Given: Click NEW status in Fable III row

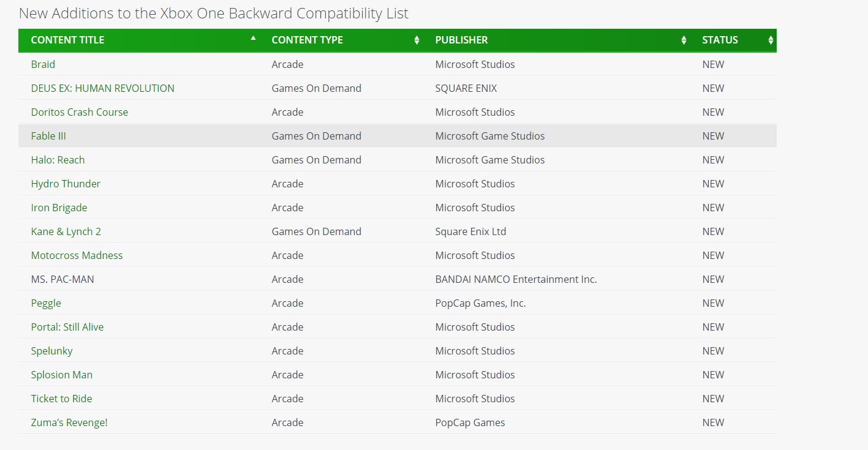Looking at the screenshot, I should point(713,136).
